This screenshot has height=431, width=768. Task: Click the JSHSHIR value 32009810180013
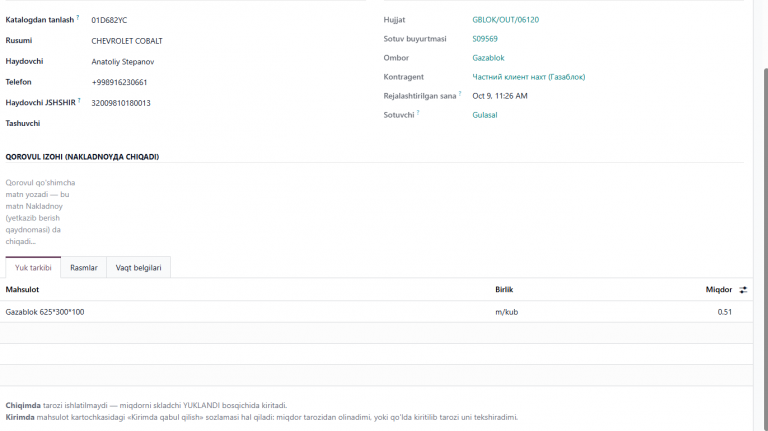click(121, 103)
